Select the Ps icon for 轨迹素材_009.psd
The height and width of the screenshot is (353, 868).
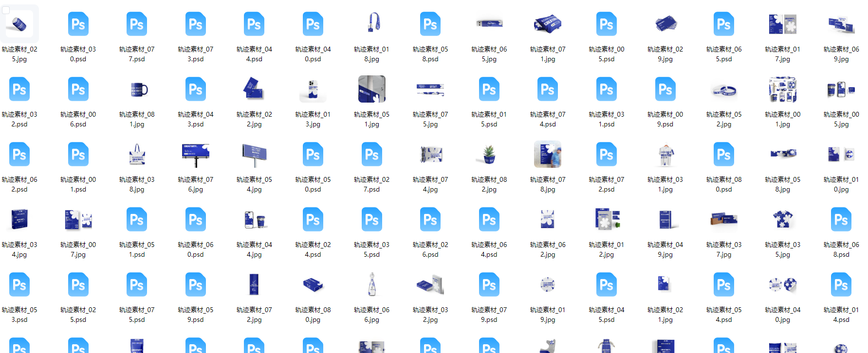pyautogui.click(x=665, y=89)
